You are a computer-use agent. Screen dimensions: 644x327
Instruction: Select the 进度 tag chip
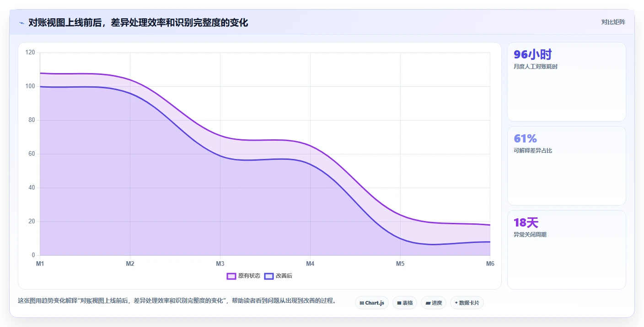point(434,303)
